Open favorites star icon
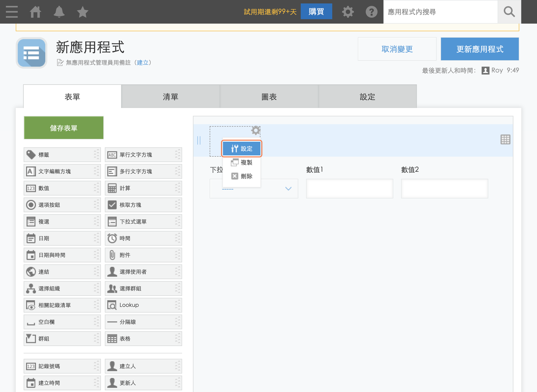 pyautogui.click(x=82, y=12)
